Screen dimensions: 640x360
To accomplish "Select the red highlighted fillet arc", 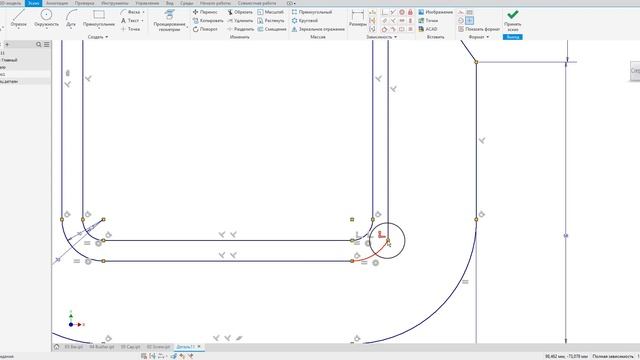I will click(373, 255).
